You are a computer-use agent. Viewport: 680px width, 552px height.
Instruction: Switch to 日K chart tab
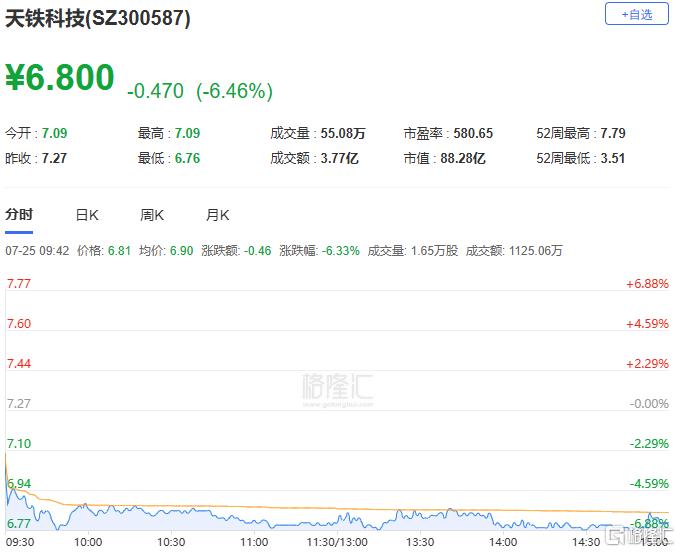(x=87, y=215)
